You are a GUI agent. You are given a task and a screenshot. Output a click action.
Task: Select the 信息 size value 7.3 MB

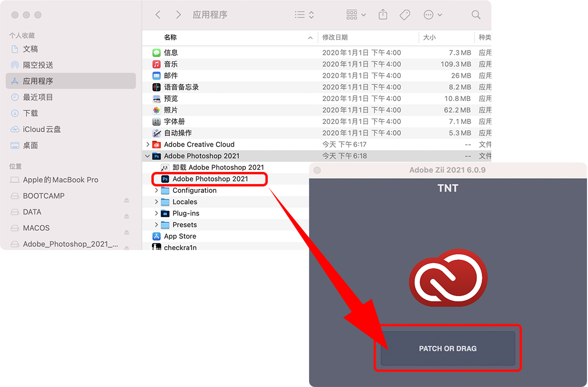click(460, 52)
